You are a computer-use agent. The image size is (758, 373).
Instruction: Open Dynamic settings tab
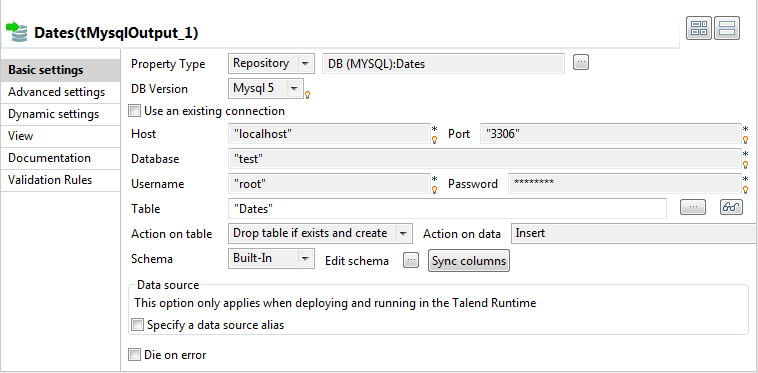coord(60,114)
